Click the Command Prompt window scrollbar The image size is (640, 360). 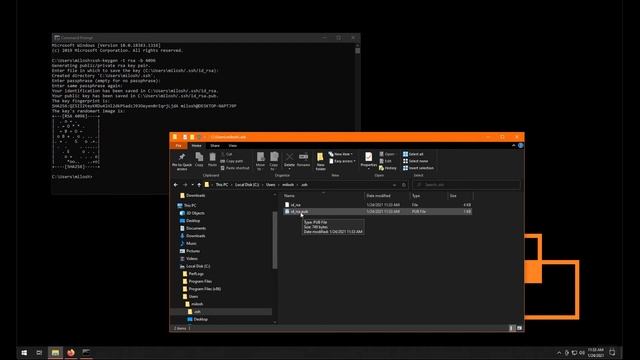pyautogui.click(x=358, y=51)
